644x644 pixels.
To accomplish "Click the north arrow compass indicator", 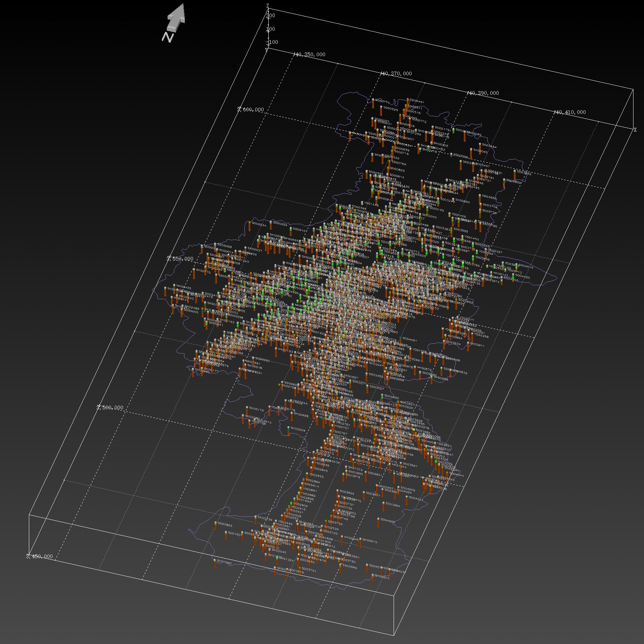I will pyautogui.click(x=174, y=22).
